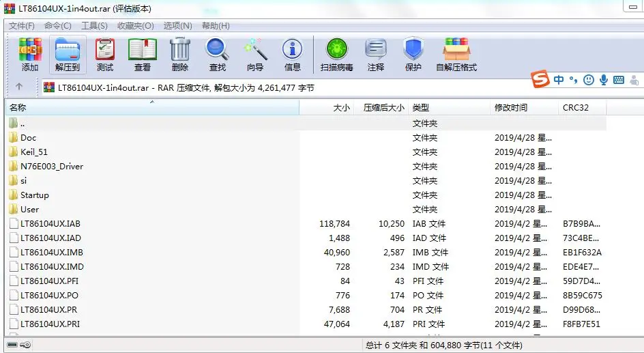Click the Sogou S logo icon
644x353 pixels.
click(540, 79)
